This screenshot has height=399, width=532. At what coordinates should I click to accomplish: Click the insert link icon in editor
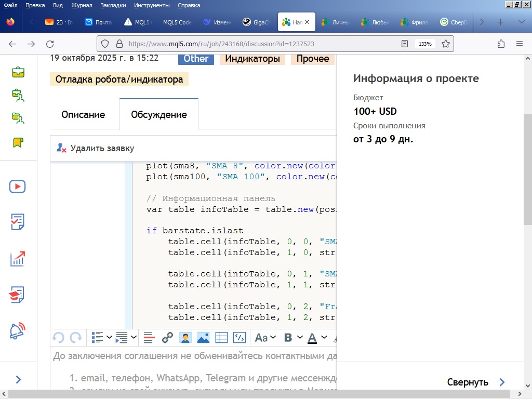click(x=167, y=338)
